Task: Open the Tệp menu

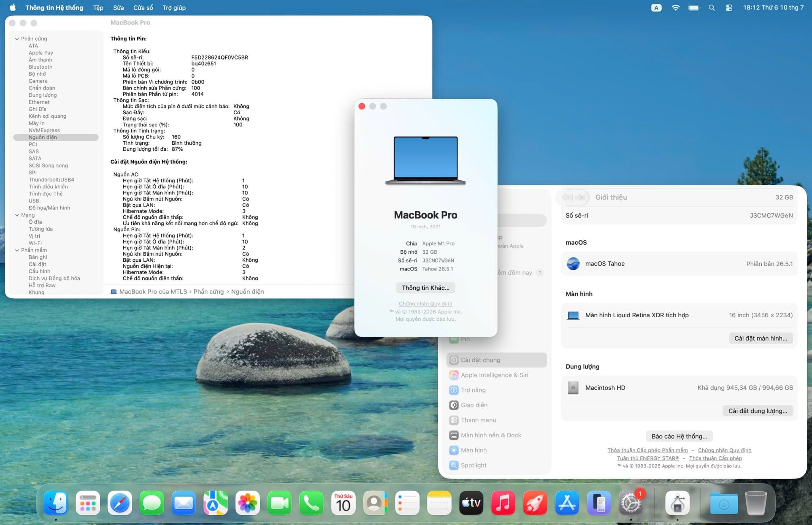Action: [x=98, y=8]
